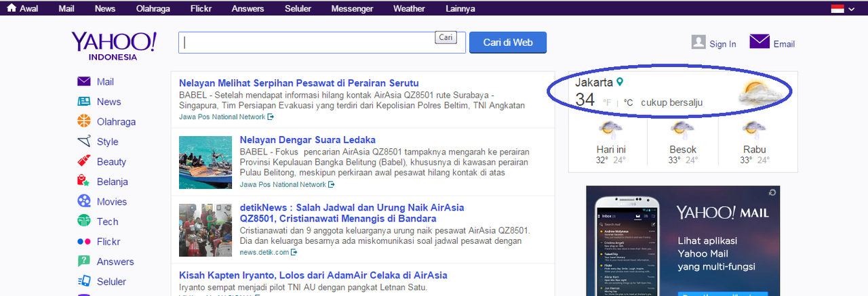The height and width of the screenshot is (296, 868).
Task: Open Messenger in the top navigation bar
Action: click(352, 9)
